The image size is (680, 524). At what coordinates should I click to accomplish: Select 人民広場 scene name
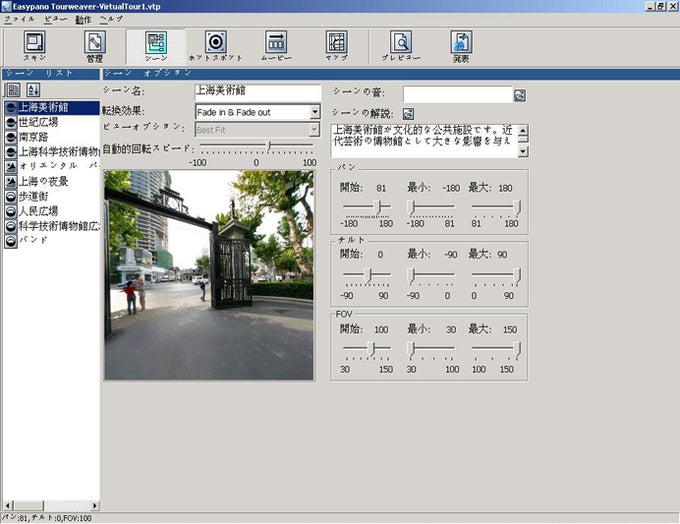click(x=38, y=211)
